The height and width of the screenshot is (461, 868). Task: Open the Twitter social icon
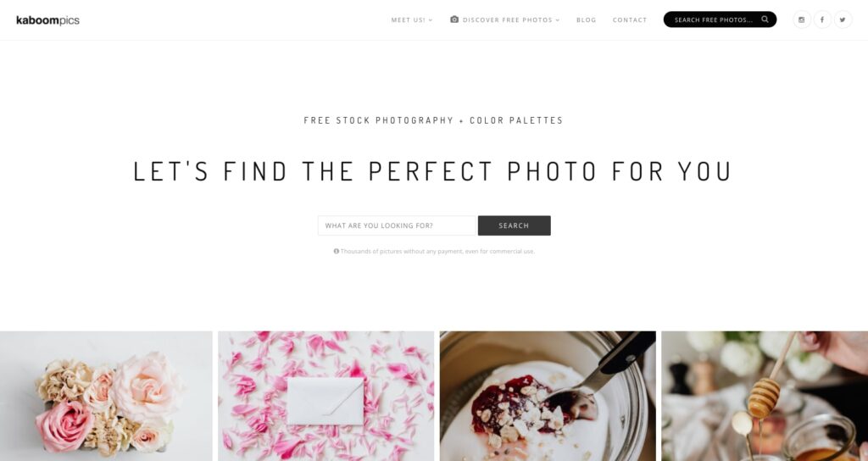click(x=843, y=20)
